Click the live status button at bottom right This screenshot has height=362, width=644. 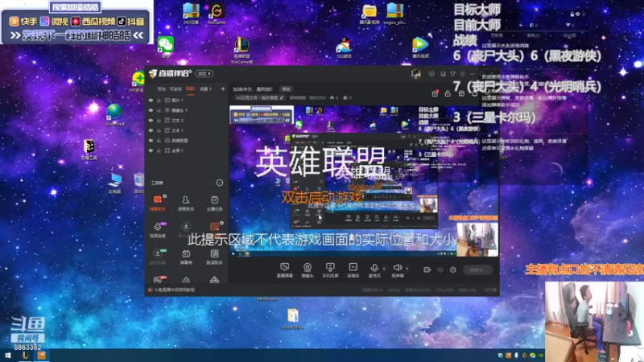(x=478, y=269)
